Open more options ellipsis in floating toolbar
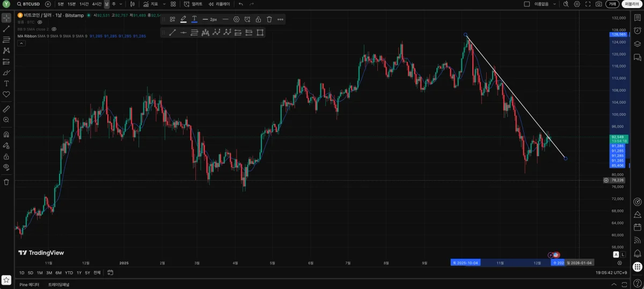Screen dimensions: 644x289 click(280, 19)
